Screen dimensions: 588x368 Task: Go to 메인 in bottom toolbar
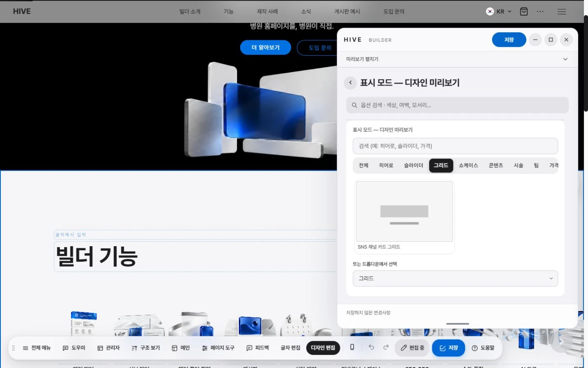[181, 348]
